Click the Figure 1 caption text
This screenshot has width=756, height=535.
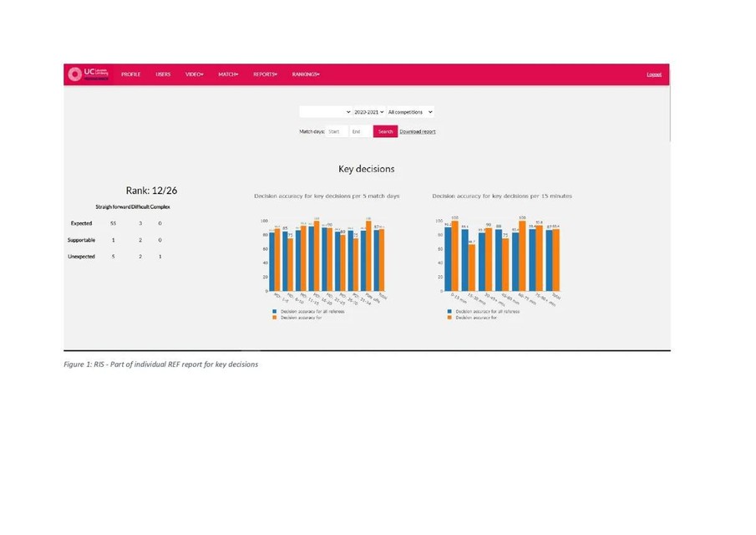(x=160, y=364)
